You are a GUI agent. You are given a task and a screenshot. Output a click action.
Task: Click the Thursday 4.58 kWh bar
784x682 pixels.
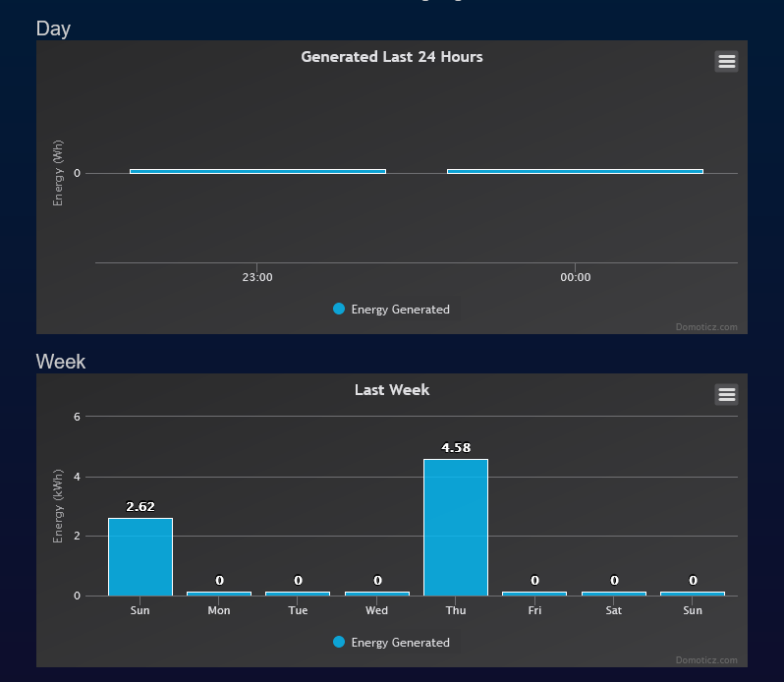[x=456, y=528]
